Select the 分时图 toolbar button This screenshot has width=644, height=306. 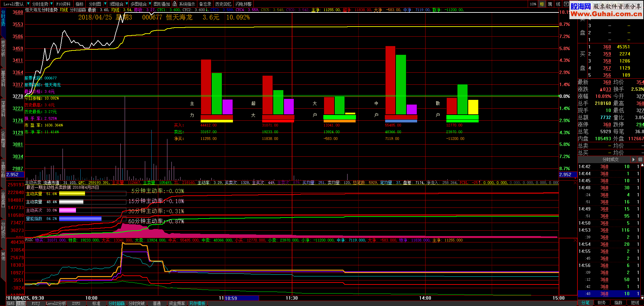click(95, 4)
